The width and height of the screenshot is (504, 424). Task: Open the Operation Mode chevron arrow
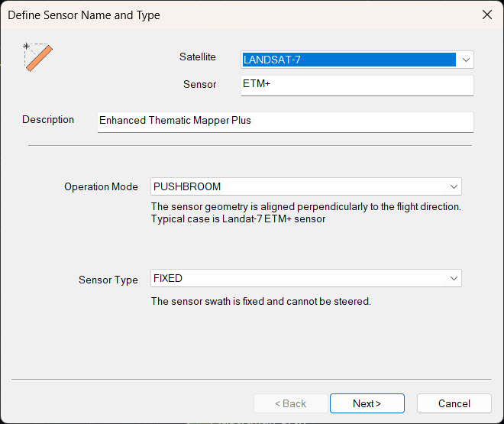click(x=454, y=186)
